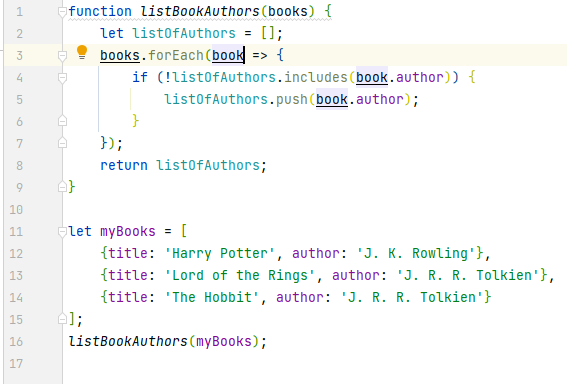The height and width of the screenshot is (384, 567).
Task: Click 'author' property on line 5
Action: coord(380,99)
